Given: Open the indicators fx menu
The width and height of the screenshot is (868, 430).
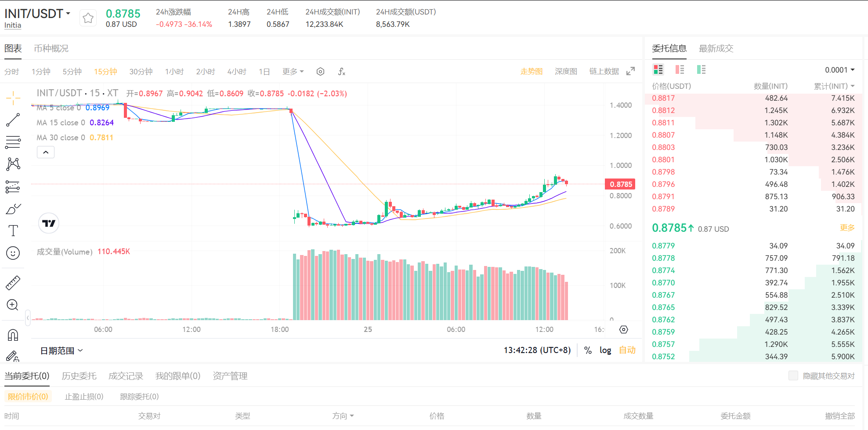Looking at the screenshot, I should (342, 72).
